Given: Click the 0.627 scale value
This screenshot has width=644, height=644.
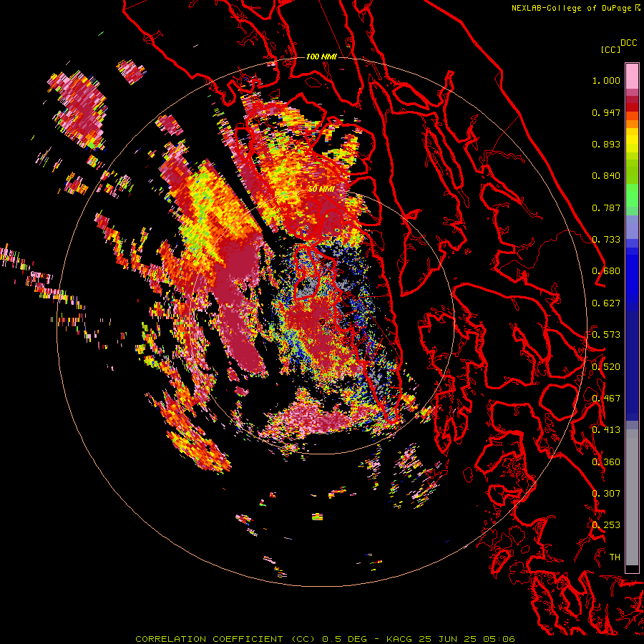Looking at the screenshot, I should (606, 303).
